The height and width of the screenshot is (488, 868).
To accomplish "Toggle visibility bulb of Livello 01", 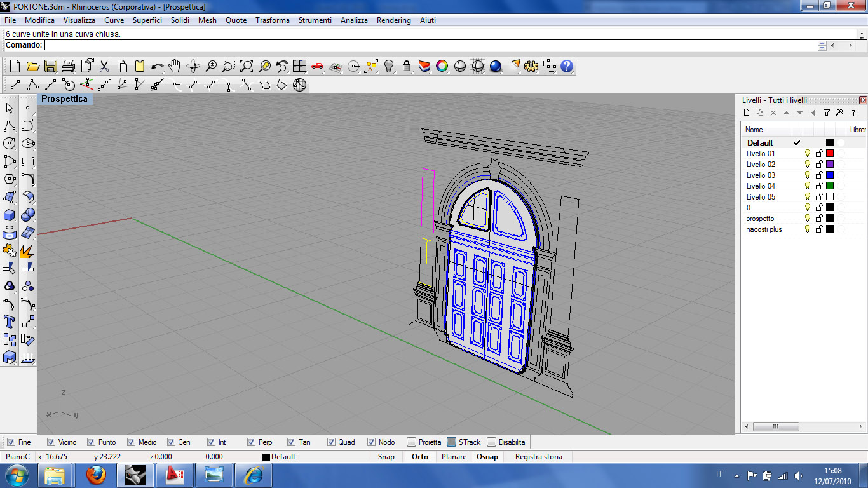I will (808, 154).
